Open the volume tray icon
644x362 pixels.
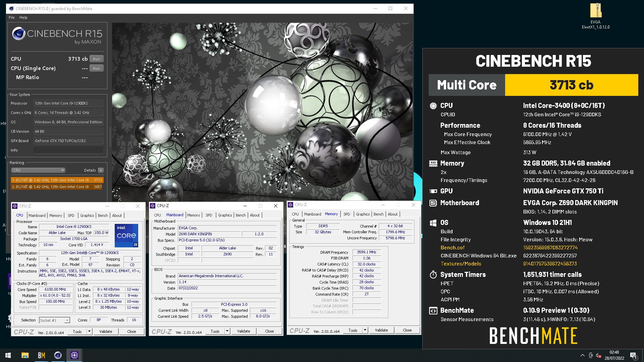(x=599, y=355)
